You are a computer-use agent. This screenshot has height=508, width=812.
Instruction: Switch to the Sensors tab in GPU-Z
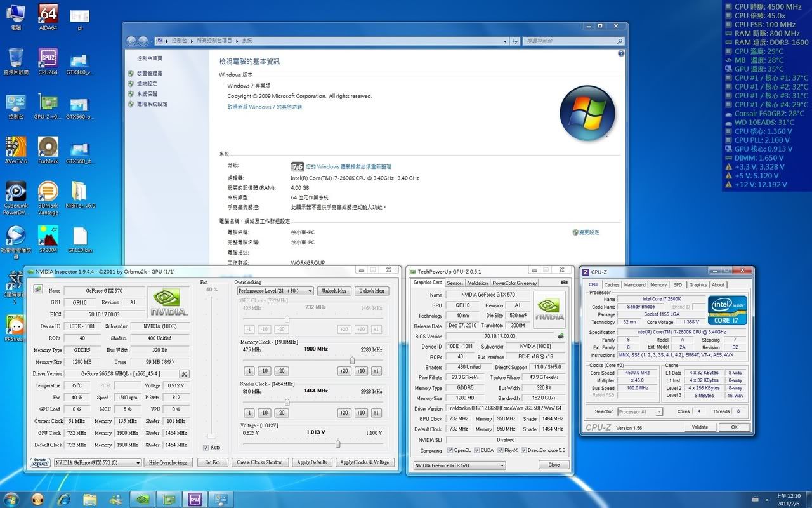pyautogui.click(x=455, y=283)
